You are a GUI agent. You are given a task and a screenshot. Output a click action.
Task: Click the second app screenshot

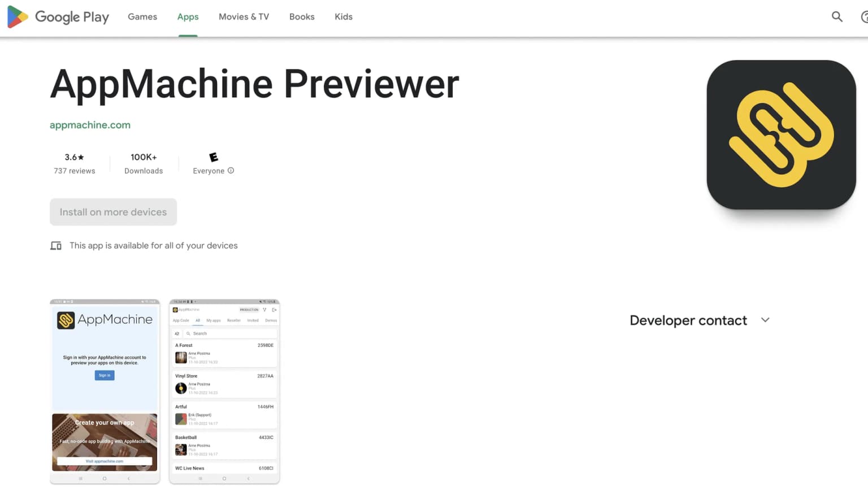(x=224, y=391)
